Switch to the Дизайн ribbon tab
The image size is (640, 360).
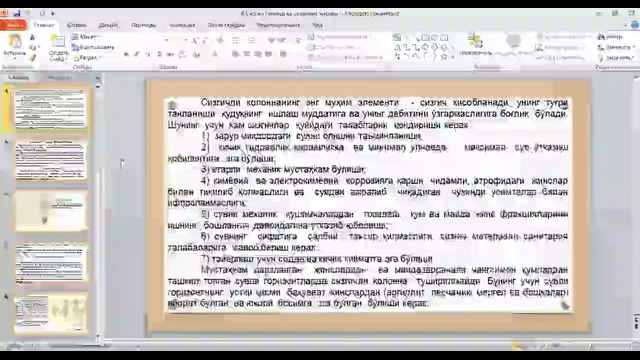pyautogui.click(x=108, y=25)
